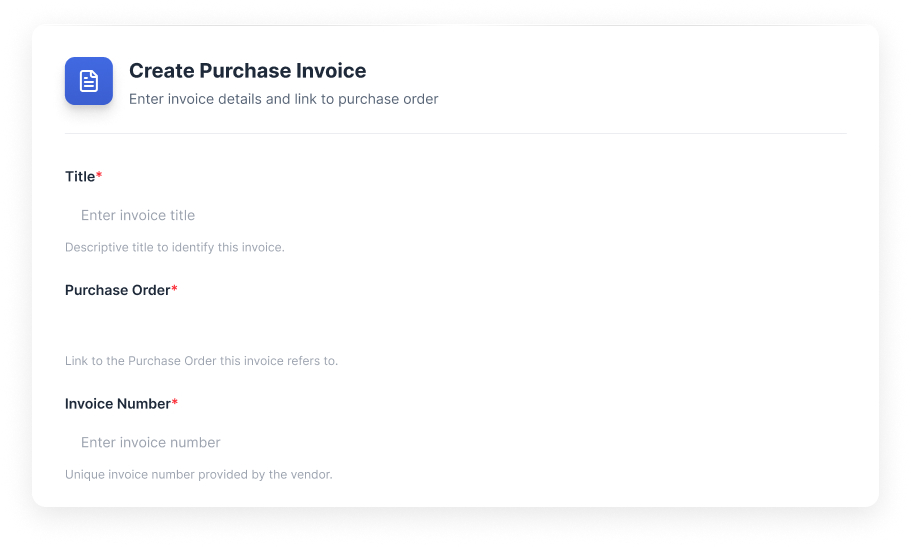This screenshot has width=911, height=547.
Task: Focus the Title input field
Action: point(455,215)
